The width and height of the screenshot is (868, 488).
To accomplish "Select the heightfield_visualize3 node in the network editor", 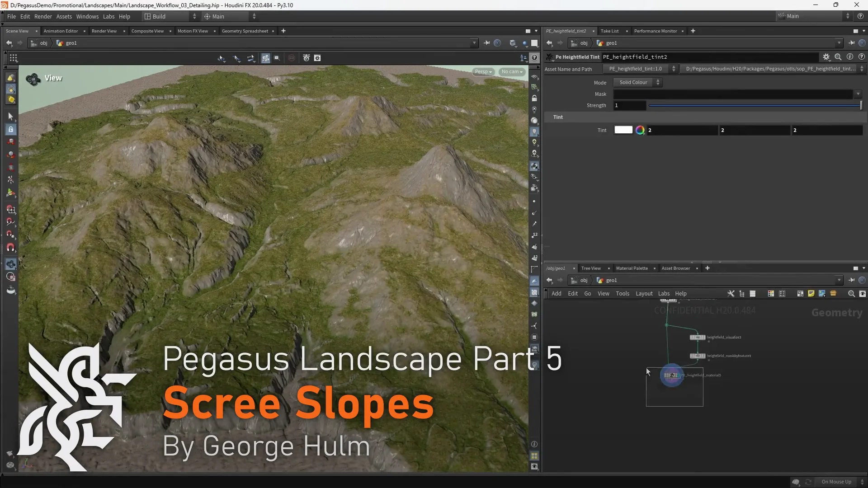I will pyautogui.click(x=698, y=337).
